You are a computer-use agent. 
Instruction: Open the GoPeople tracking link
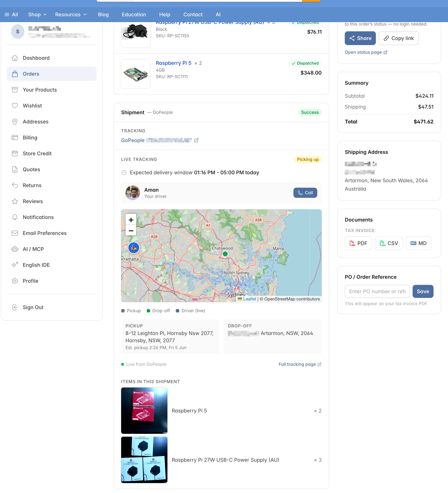pos(157,140)
